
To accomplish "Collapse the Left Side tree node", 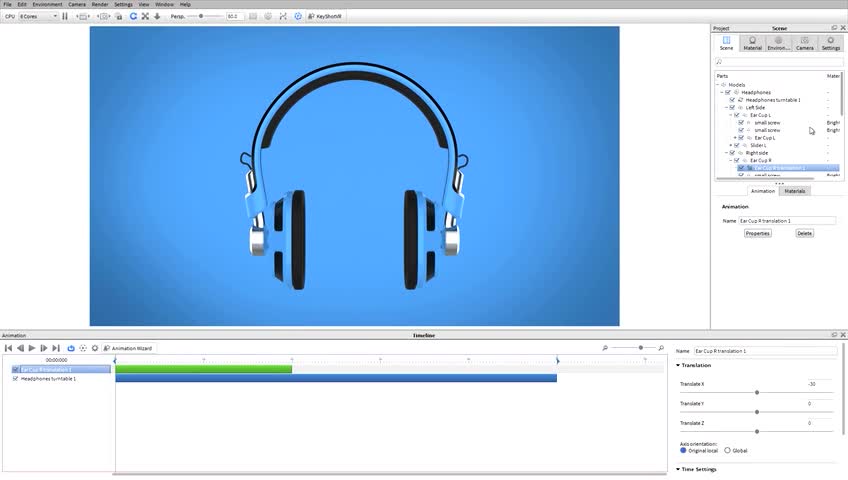I will (726, 108).
